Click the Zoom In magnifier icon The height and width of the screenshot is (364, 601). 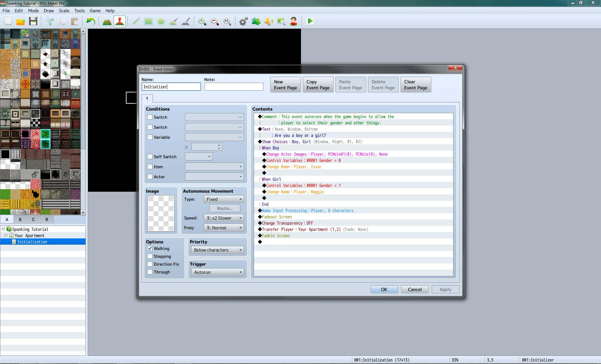[x=202, y=21]
